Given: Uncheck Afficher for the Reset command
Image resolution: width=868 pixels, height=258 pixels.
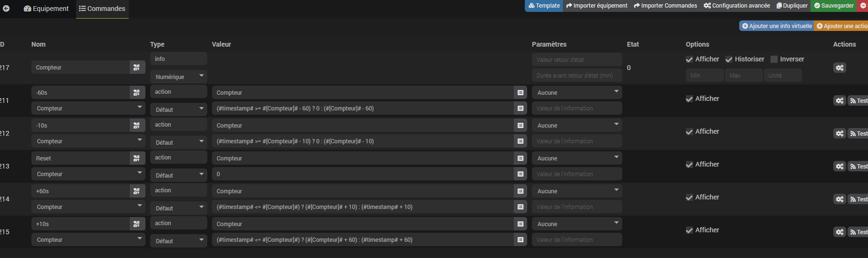Looking at the screenshot, I should click(x=689, y=165).
